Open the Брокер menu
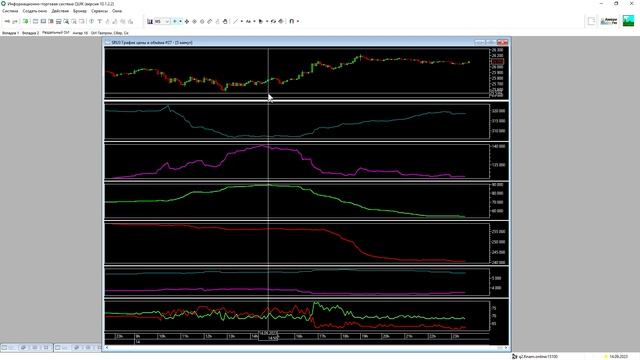 pyautogui.click(x=80, y=11)
